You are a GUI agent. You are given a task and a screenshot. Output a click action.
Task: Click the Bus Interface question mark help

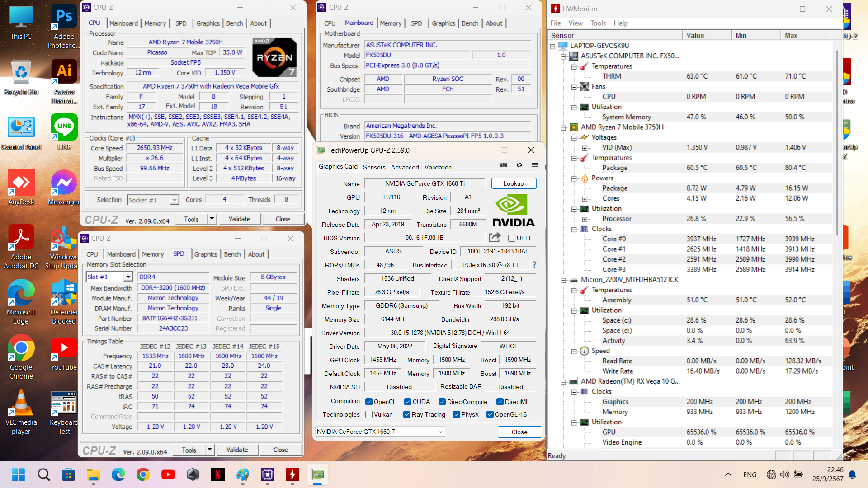pyautogui.click(x=534, y=265)
